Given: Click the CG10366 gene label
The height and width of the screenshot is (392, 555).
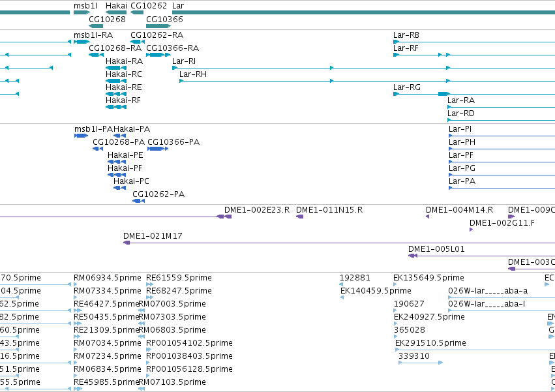Looking at the screenshot, I should [x=164, y=19].
